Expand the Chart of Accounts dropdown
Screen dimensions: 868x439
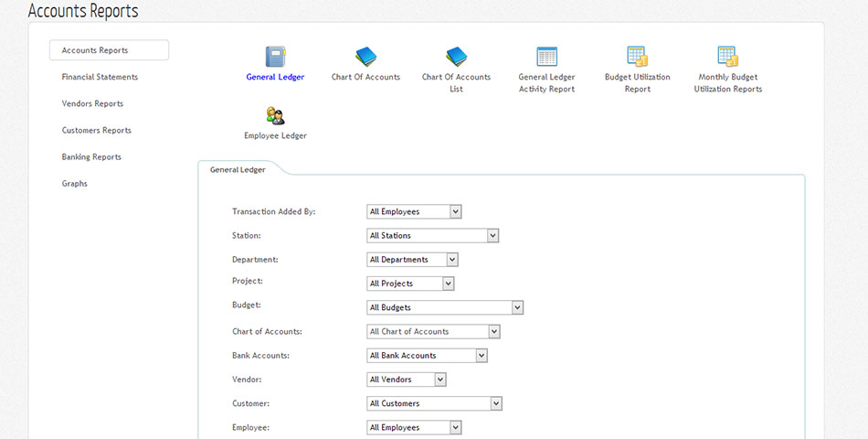click(433, 332)
